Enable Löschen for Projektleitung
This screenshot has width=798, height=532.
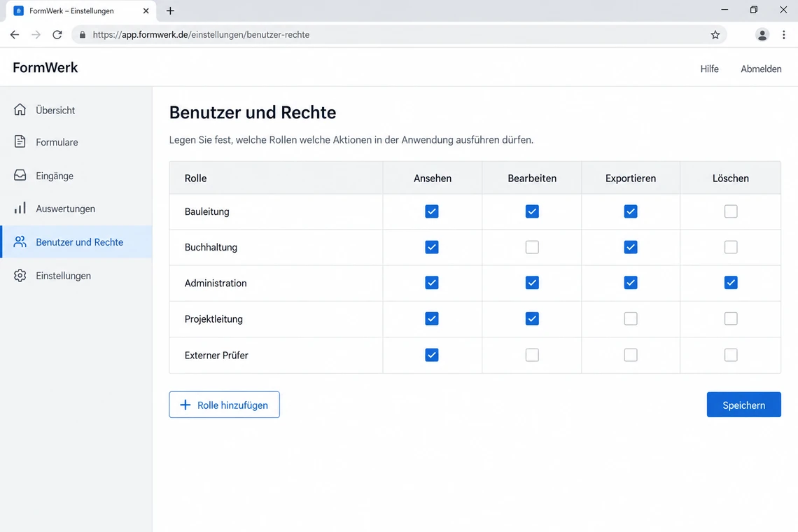pos(731,318)
